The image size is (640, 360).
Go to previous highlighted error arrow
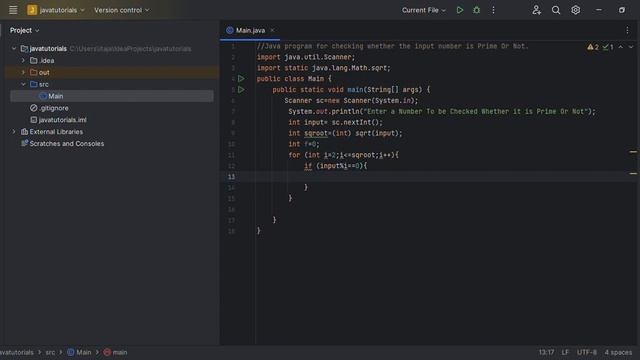[620, 47]
